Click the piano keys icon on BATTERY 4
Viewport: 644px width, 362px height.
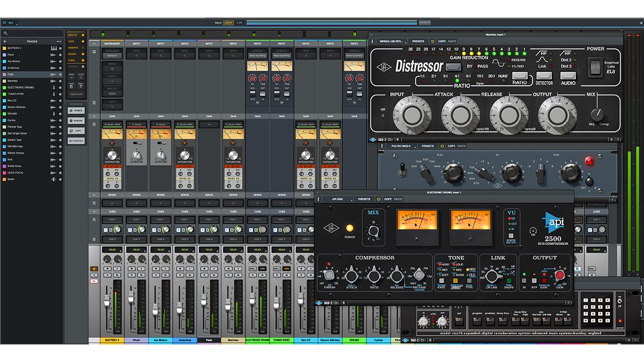pyautogui.click(x=54, y=48)
